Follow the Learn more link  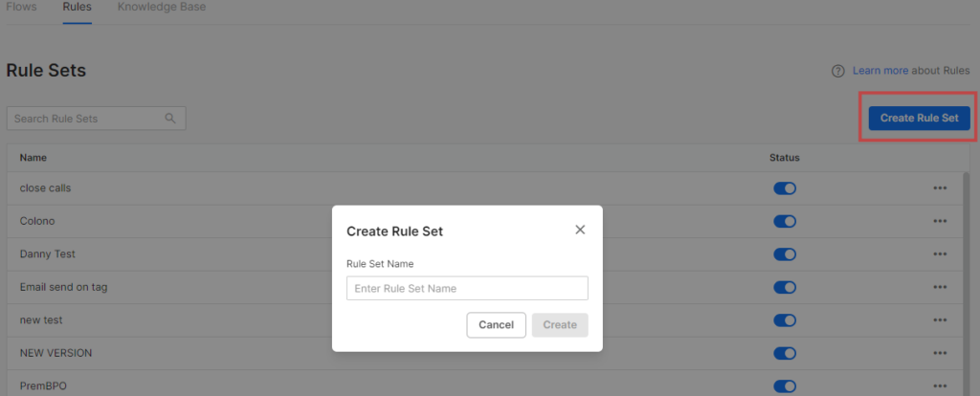click(x=880, y=71)
